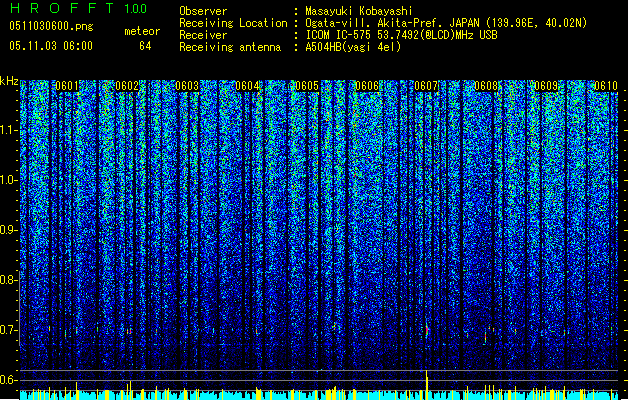The width and height of the screenshot is (629, 400).
Task: Click the 0601 time marker
Action: 67,86
